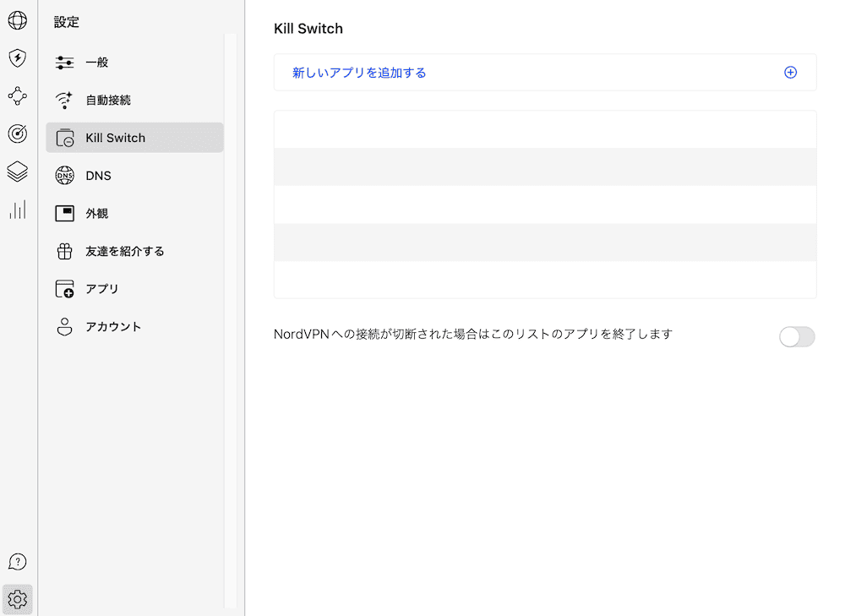
Task: Open the statistics bar chart icon
Action: click(x=17, y=210)
